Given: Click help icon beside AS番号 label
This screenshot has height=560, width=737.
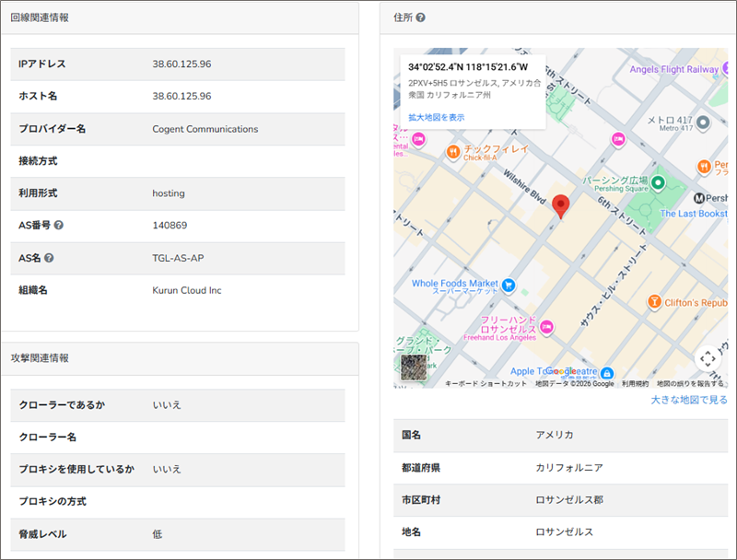Looking at the screenshot, I should 59,226.
